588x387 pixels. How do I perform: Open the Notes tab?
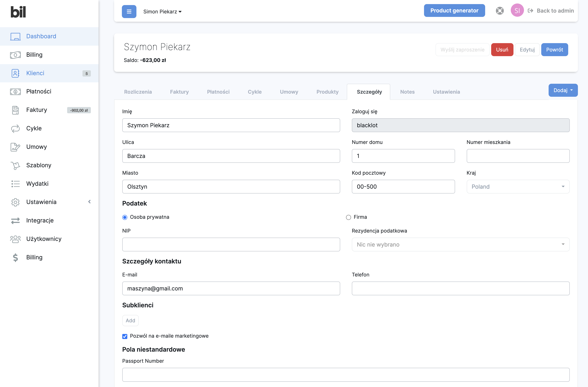pos(407,92)
